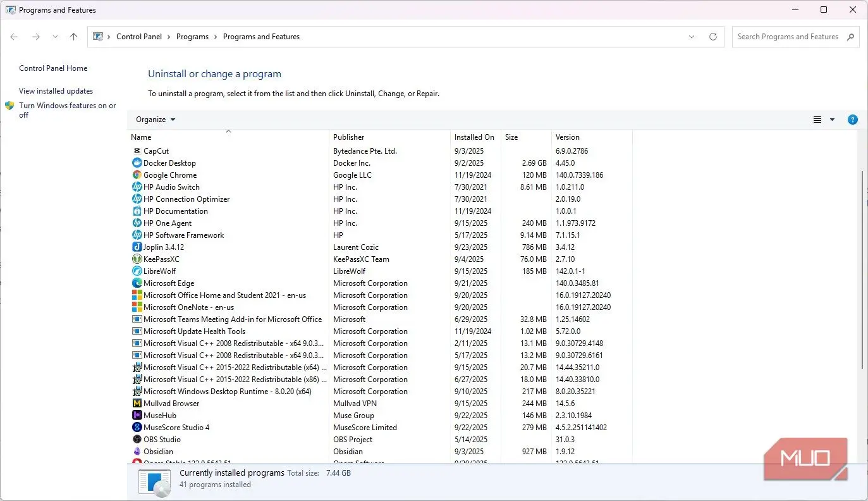Navigate to Control Panel breadcrumb
This screenshot has height=501, width=868.
click(x=139, y=37)
